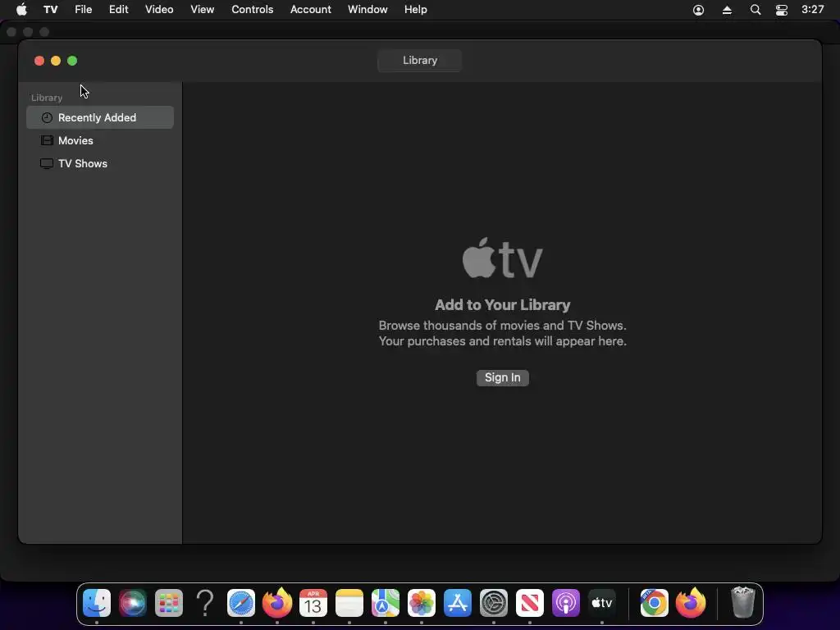The width and height of the screenshot is (840, 630).
Task: Open System Preferences gear in Dock
Action: pyautogui.click(x=493, y=603)
